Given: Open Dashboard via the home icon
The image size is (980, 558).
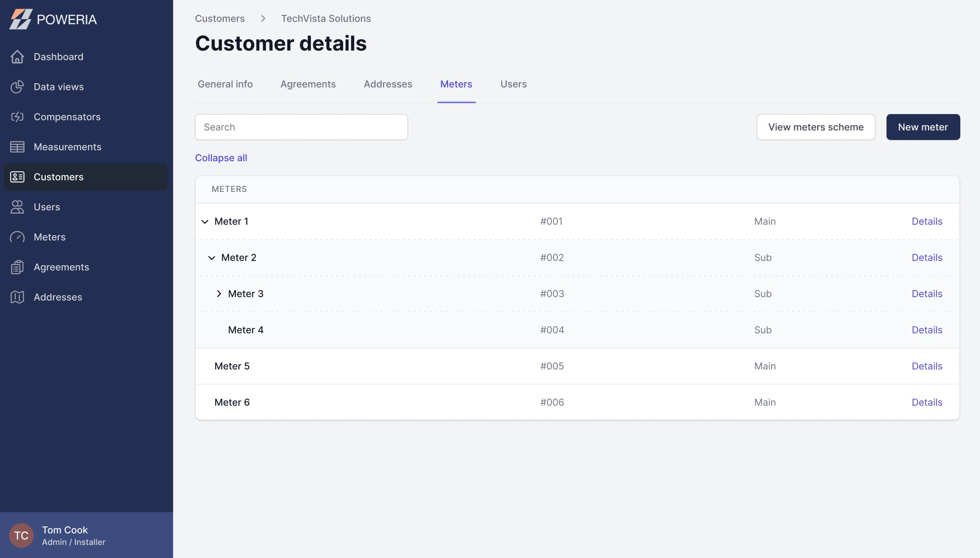Looking at the screenshot, I should pyautogui.click(x=17, y=57).
